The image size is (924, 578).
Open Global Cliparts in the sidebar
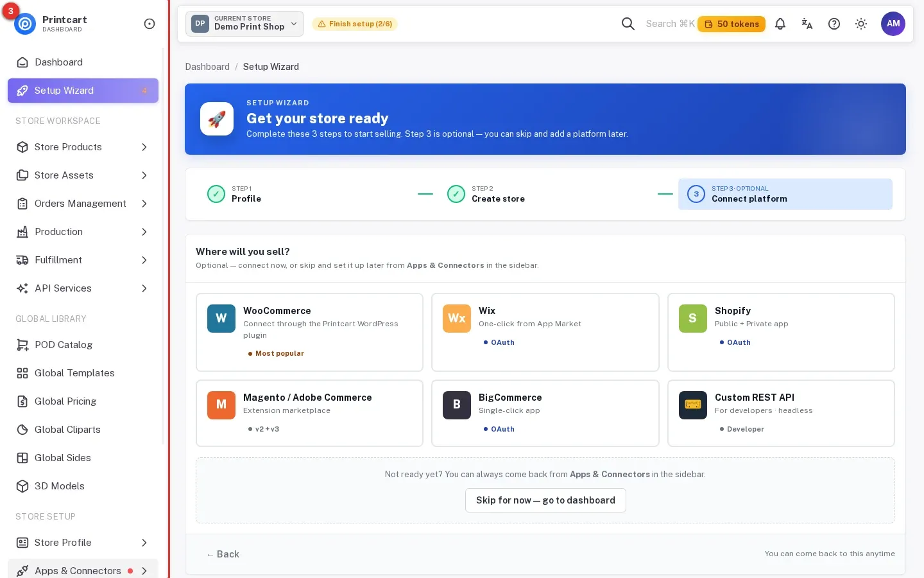pos(83,430)
